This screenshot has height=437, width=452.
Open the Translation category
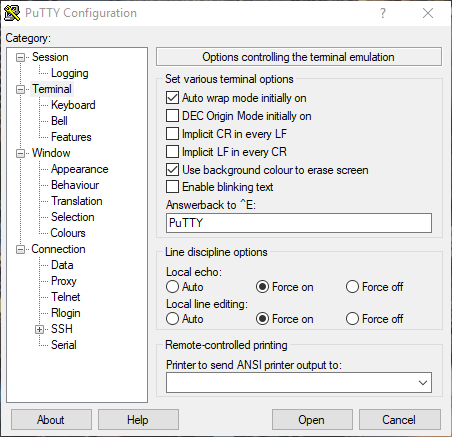(77, 201)
